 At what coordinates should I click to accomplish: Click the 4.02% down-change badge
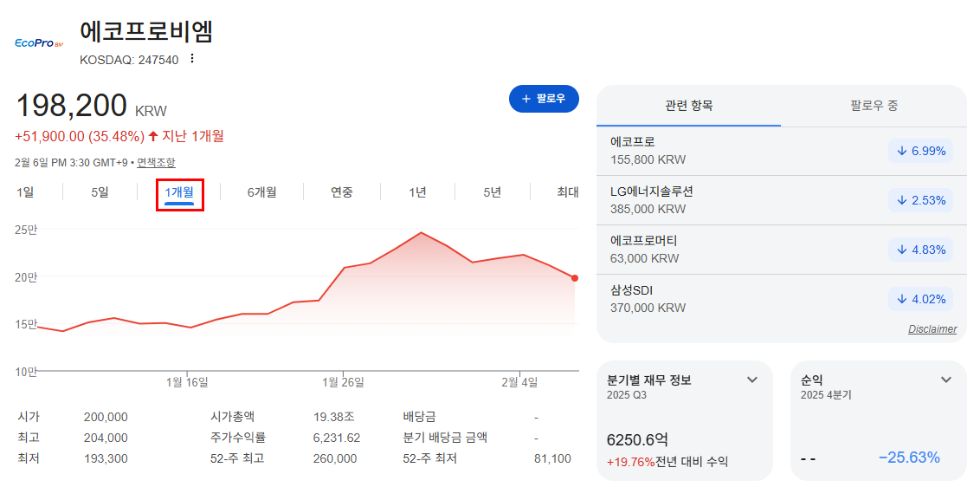pos(920,299)
